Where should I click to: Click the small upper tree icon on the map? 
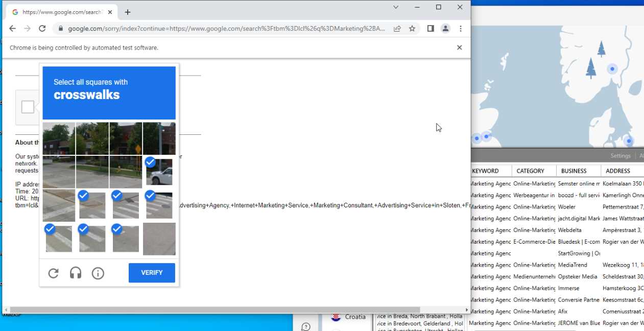pyautogui.click(x=602, y=49)
